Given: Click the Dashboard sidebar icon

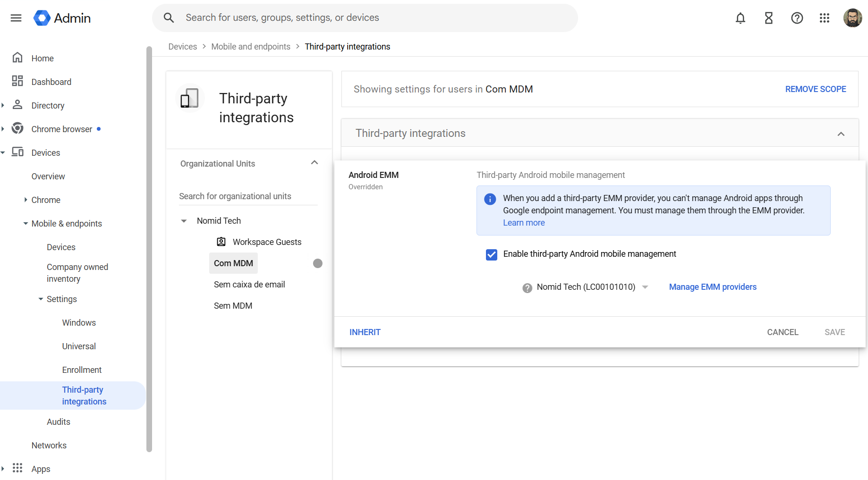Looking at the screenshot, I should point(17,81).
